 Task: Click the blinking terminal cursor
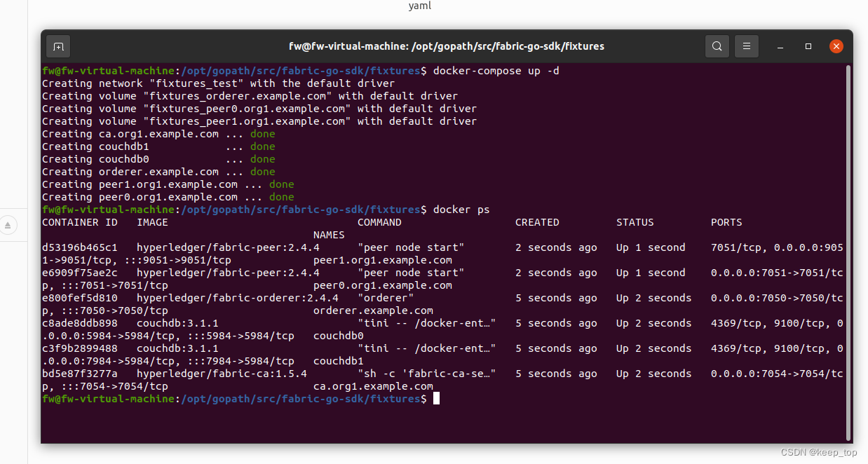(x=437, y=397)
